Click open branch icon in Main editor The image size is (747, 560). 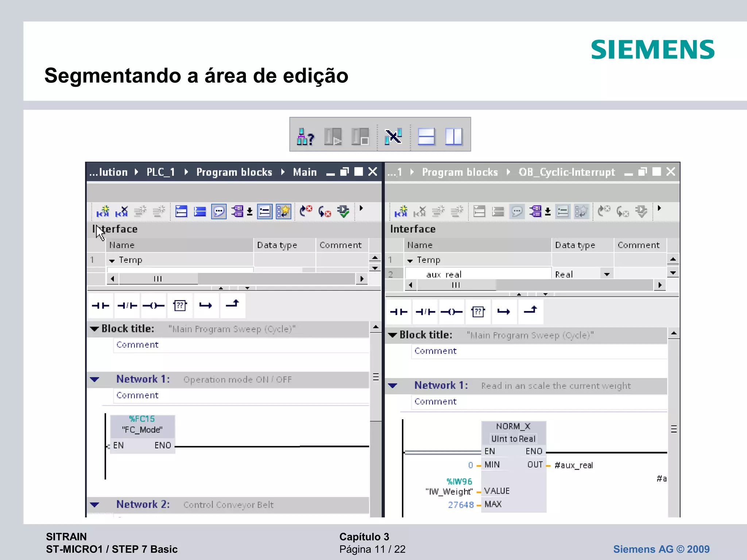[x=206, y=306]
